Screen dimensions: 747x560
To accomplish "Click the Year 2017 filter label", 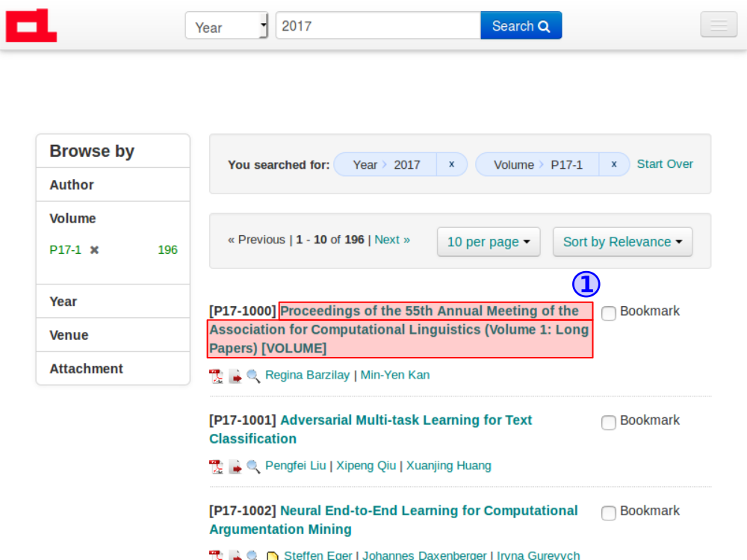I will tap(386, 165).
